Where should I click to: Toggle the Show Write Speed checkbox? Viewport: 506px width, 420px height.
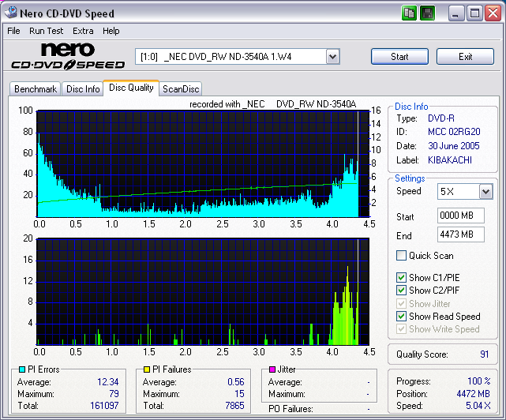[401, 329]
